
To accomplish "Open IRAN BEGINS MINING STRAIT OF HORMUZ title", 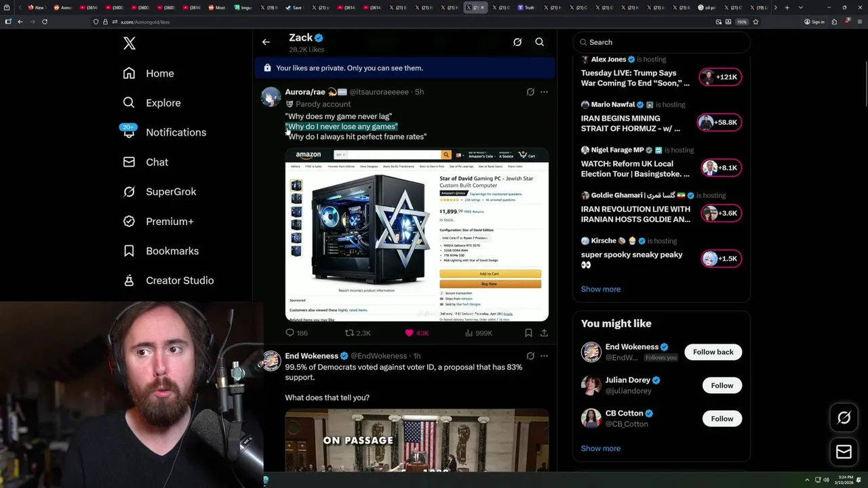I will (631, 123).
